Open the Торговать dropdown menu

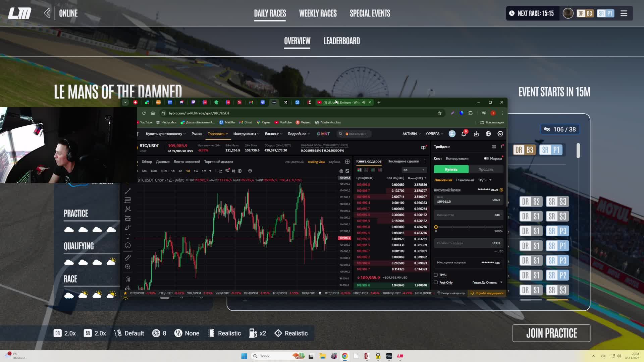pos(218,133)
